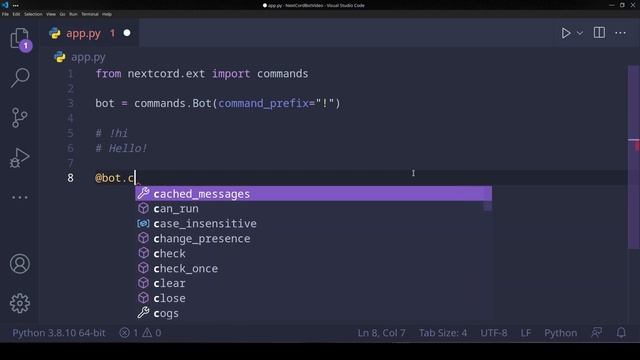Open the File menu
Image resolution: width=640 pixels, height=360 pixels.
point(5,14)
